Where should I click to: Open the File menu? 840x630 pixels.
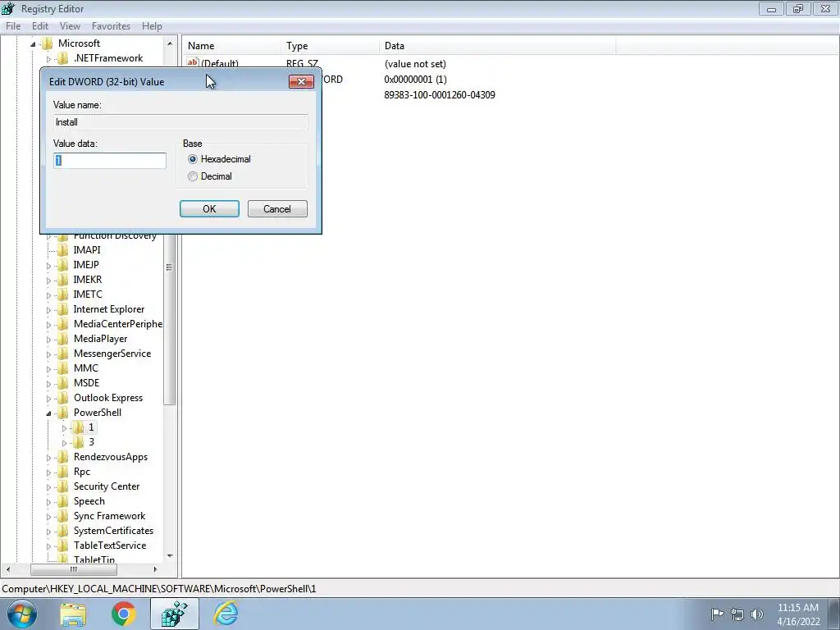(x=13, y=25)
